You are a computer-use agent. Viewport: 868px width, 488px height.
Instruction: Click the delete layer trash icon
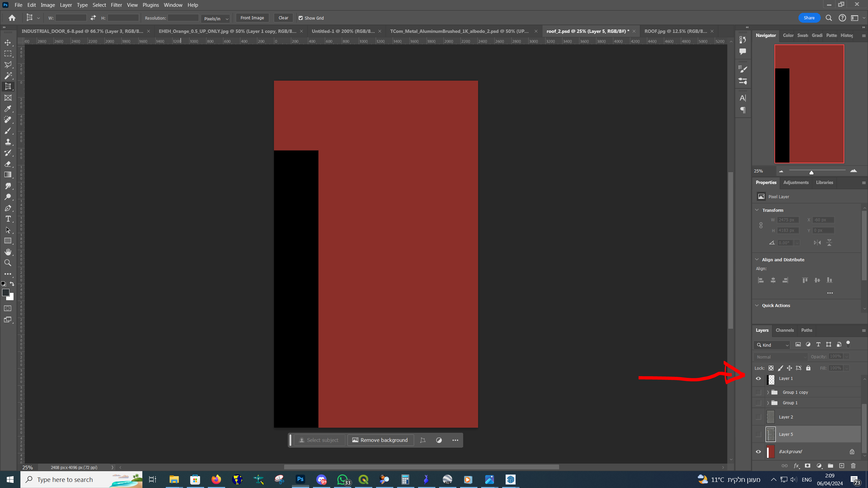pyautogui.click(x=853, y=466)
